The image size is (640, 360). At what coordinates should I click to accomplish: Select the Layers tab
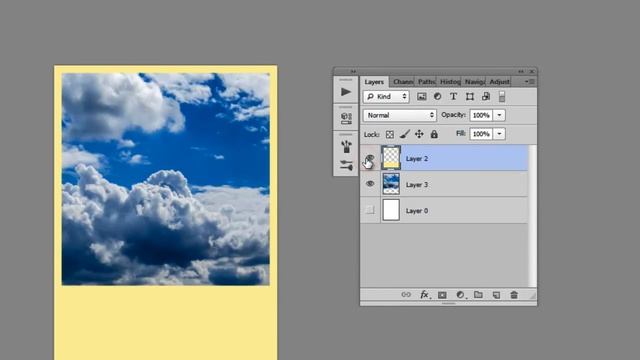[x=374, y=82]
